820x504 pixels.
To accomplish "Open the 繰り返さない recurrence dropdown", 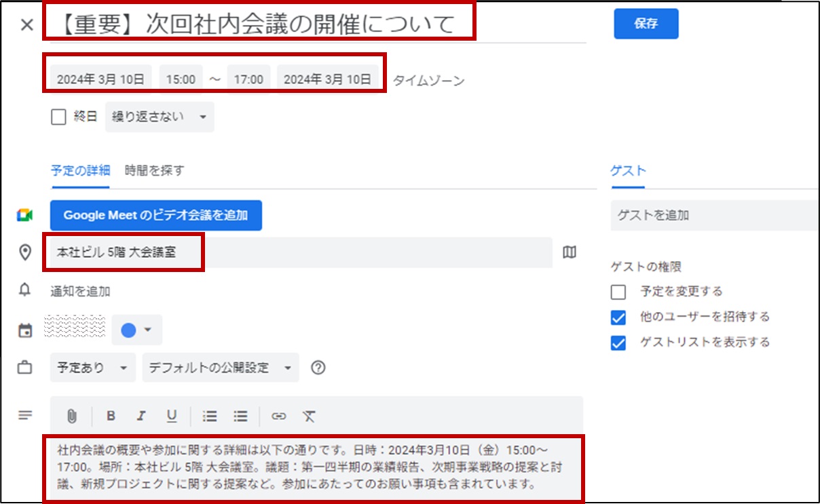I will (160, 117).
